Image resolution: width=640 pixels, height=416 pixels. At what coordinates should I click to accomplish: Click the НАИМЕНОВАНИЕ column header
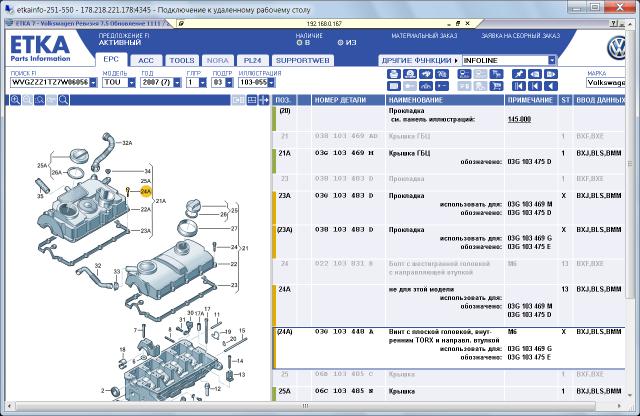click(444, 100)
